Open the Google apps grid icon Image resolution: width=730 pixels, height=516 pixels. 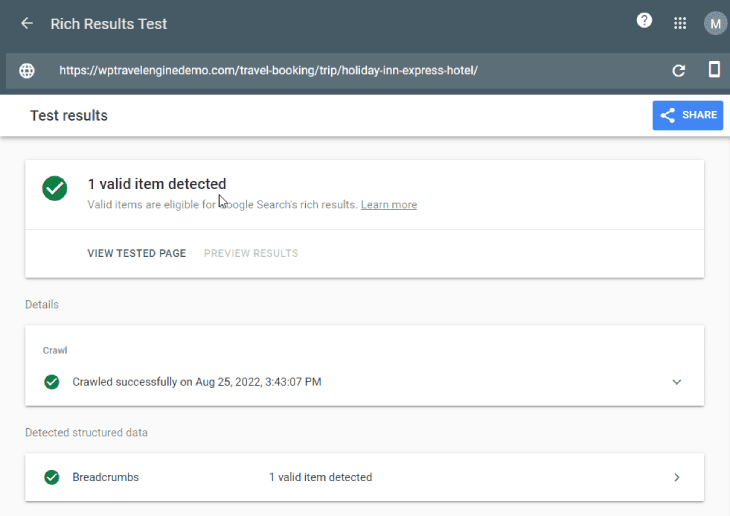point(680,23)
